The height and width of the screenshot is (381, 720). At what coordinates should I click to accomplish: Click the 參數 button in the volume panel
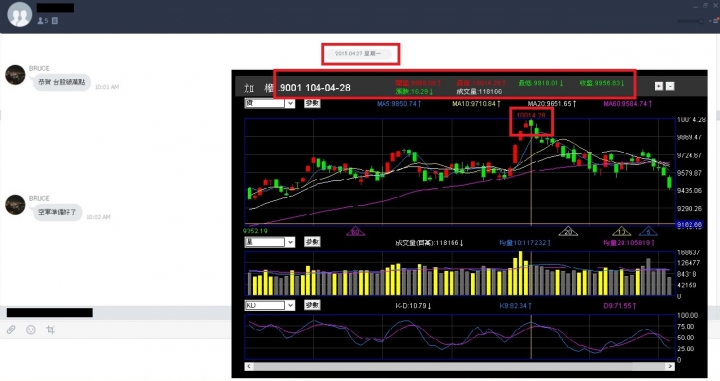point(312,242)
